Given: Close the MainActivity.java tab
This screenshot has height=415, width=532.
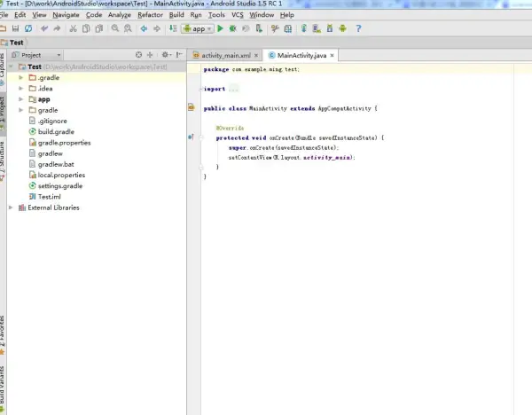Looking at the screenshot, I should coord(332,55).
